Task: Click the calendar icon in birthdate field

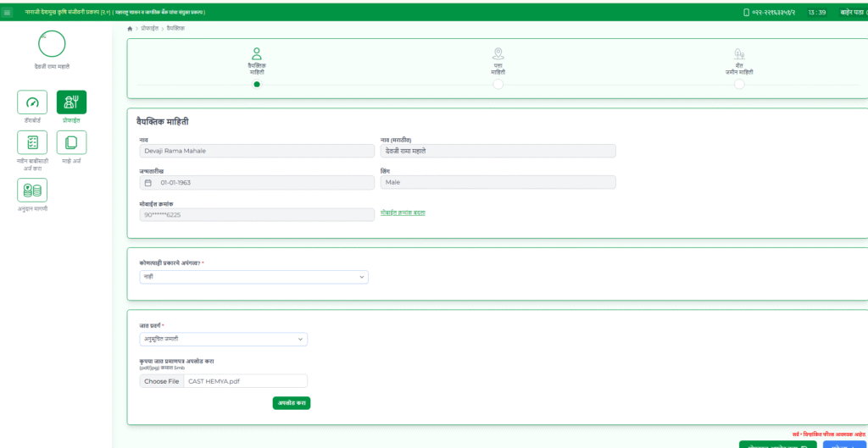Action: (147, 182)
